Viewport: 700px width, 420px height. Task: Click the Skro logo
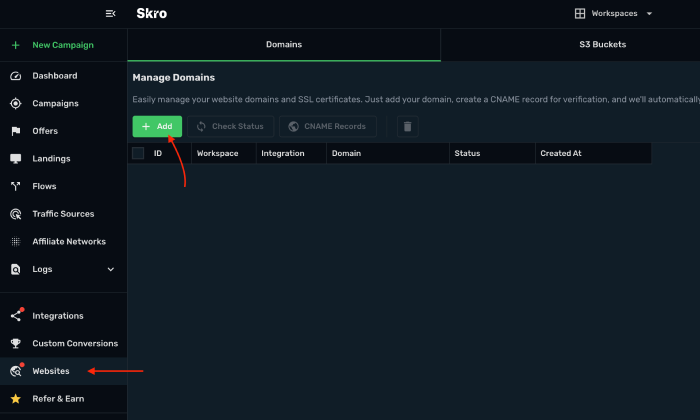152,13
